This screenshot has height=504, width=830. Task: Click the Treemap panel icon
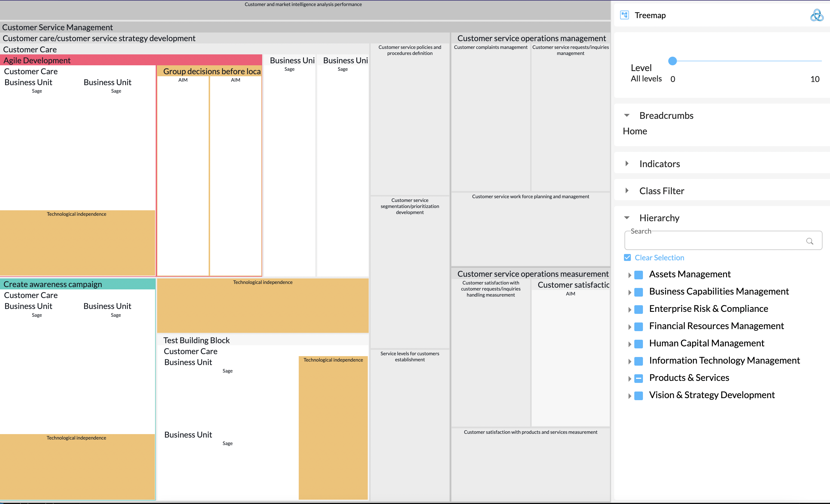coord(624,15)
